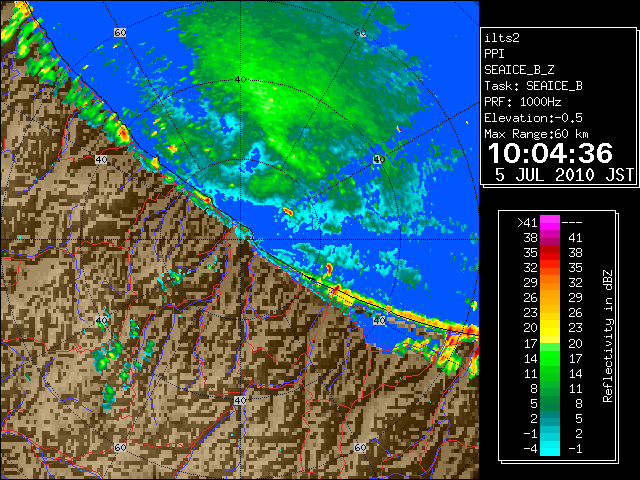This screenshot has height=480, width=640.
Task: Select the 'Task: SEAICE_B' line
Action: coord(533,86)
